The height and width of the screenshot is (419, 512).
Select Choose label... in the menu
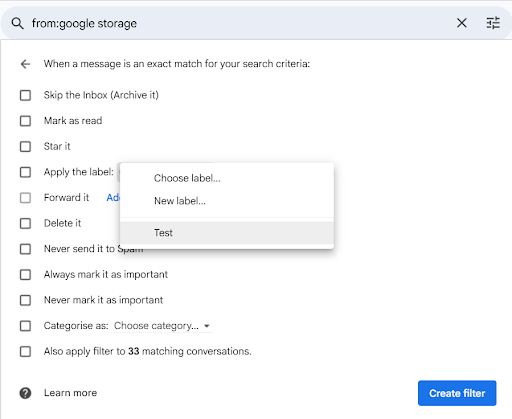[x=227, y=178]
